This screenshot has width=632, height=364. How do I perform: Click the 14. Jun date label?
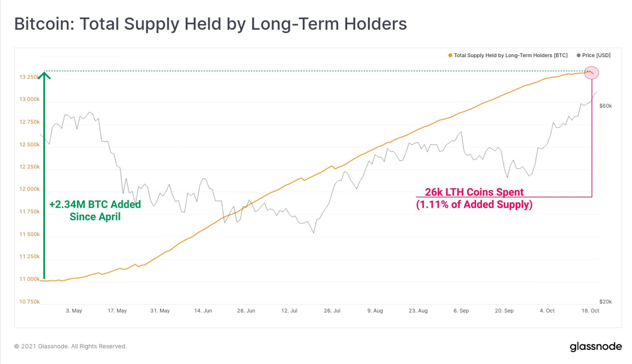203,311
